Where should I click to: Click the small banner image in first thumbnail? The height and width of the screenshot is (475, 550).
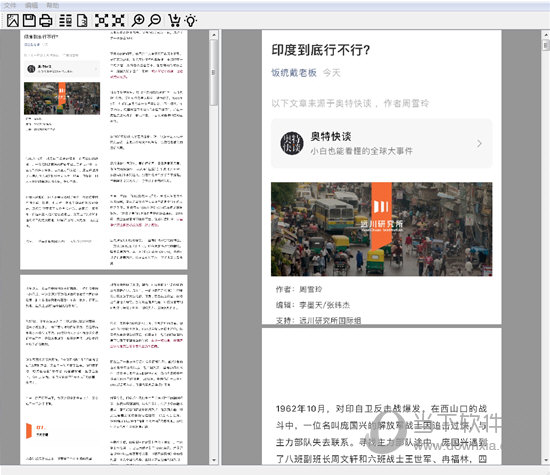(x=62, y=99)
